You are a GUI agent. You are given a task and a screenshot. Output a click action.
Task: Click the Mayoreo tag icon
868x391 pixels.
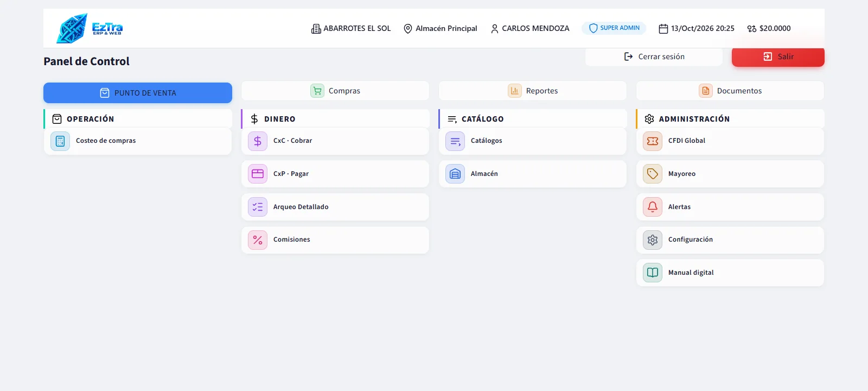point(653,174)
